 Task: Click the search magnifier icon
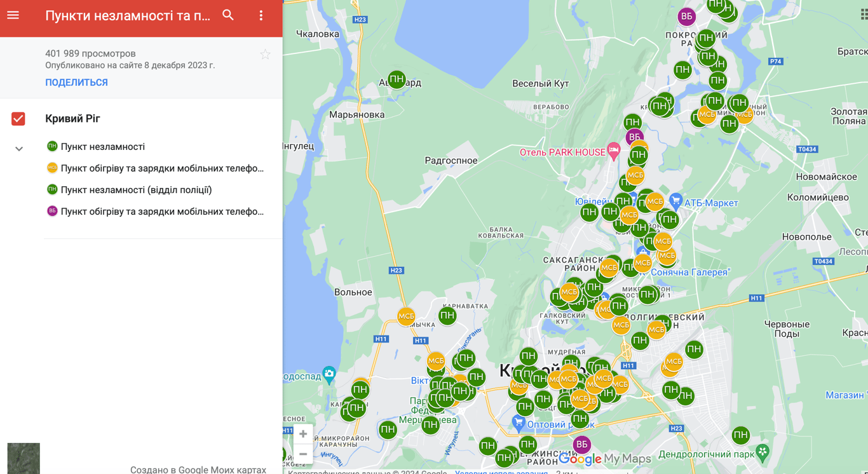[228, 15]
